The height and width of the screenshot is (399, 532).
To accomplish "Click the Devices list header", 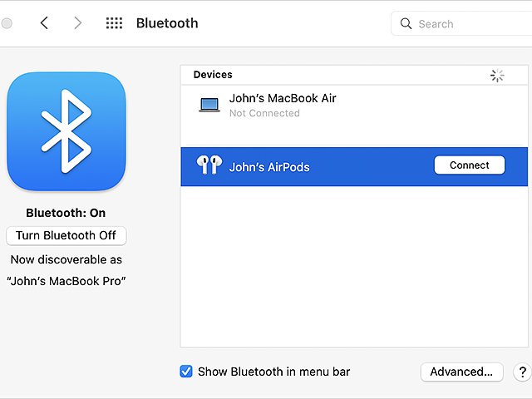I will pos(354,75).
